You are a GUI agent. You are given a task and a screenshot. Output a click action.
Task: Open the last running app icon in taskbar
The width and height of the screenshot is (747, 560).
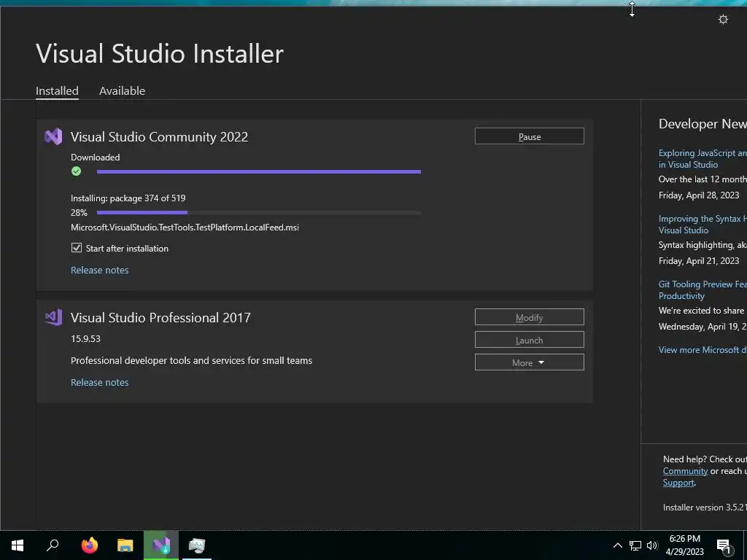click(197, 545)
